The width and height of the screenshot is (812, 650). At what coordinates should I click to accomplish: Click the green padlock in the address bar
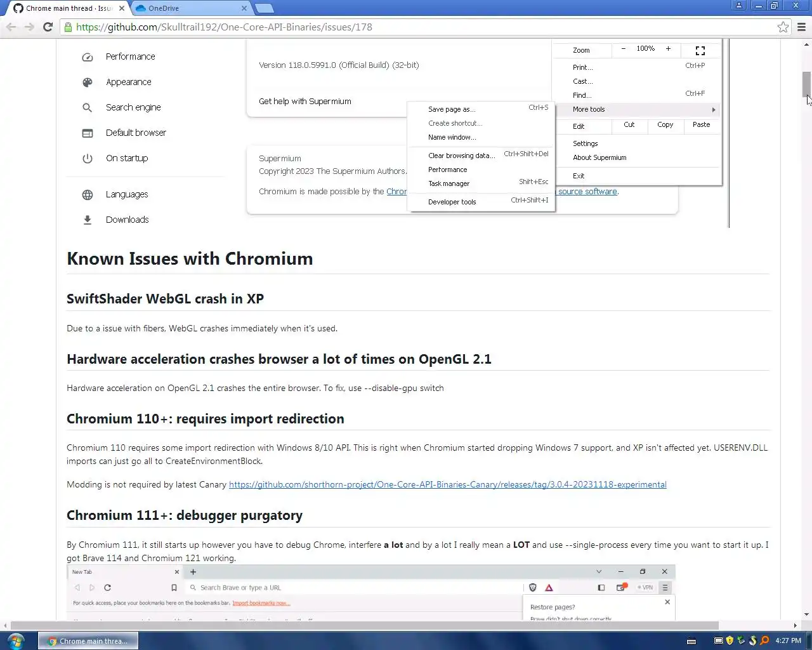(x=67, y=27)
